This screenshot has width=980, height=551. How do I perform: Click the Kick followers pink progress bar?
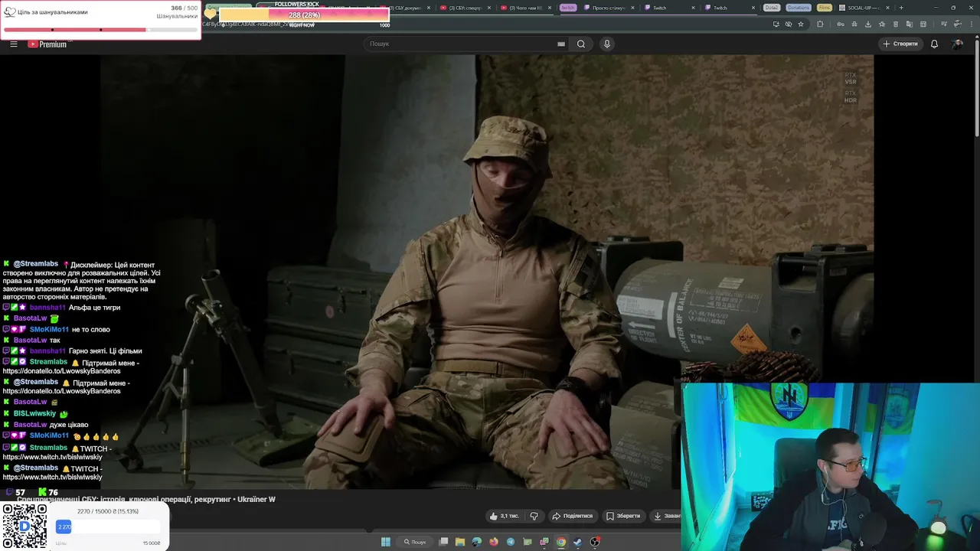click(x=304, y=15)
